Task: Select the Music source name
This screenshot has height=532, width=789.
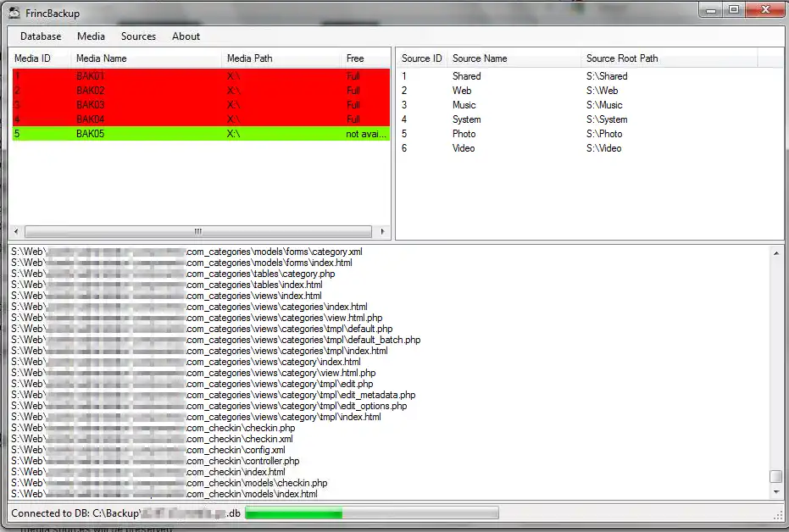Action: pos(464,105)
